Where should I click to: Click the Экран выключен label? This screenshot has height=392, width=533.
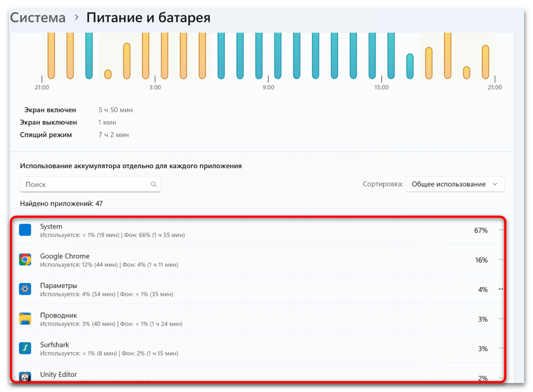[x=48, y=122]
